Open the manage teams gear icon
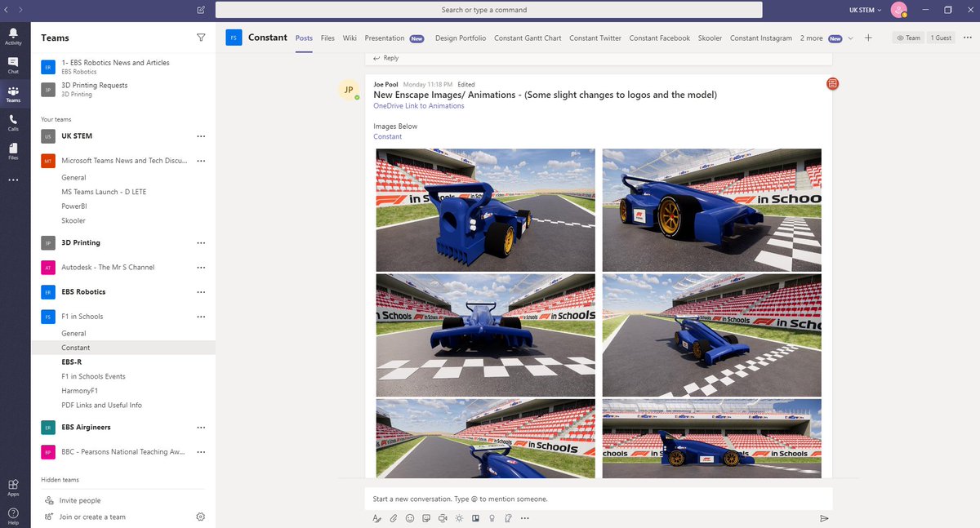 (201, 517)
